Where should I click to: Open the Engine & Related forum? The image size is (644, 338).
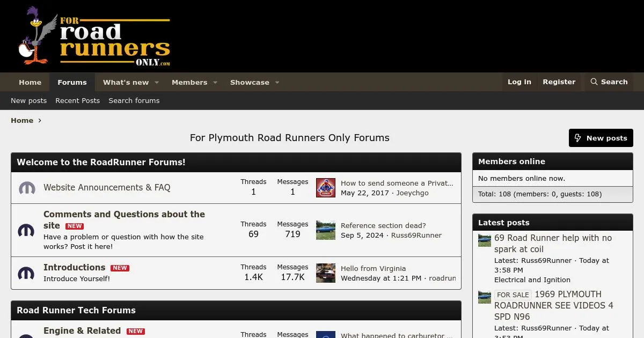[82, 330]
